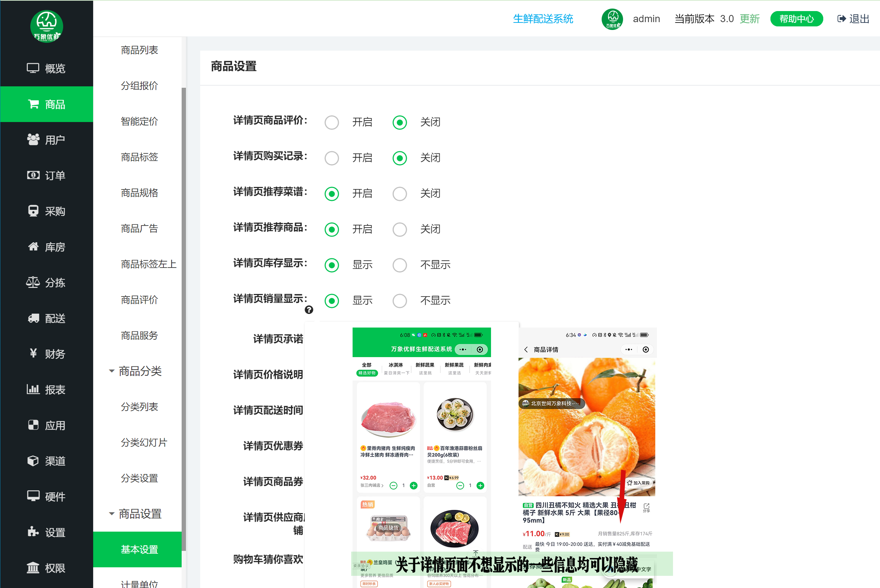This screenshot has width=880, height=588.
Task: Open 权限 permissions building icon
Action: pyautogui.click(x=33, y=568)
